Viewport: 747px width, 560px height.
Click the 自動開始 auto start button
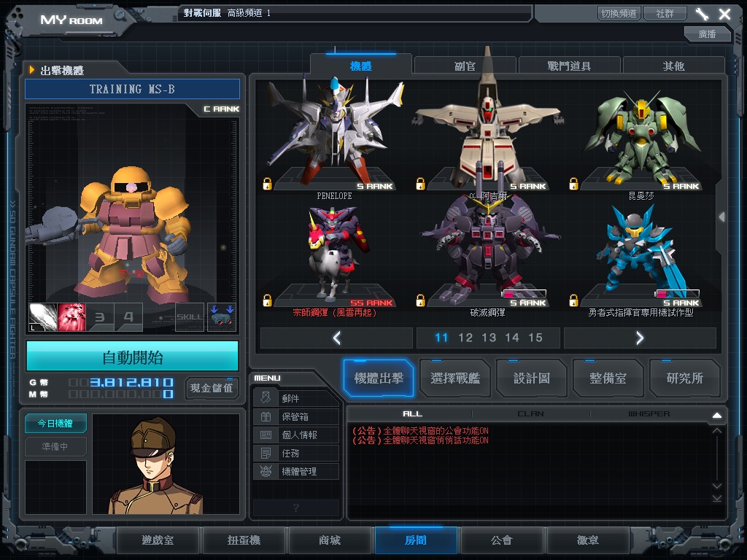133,357
